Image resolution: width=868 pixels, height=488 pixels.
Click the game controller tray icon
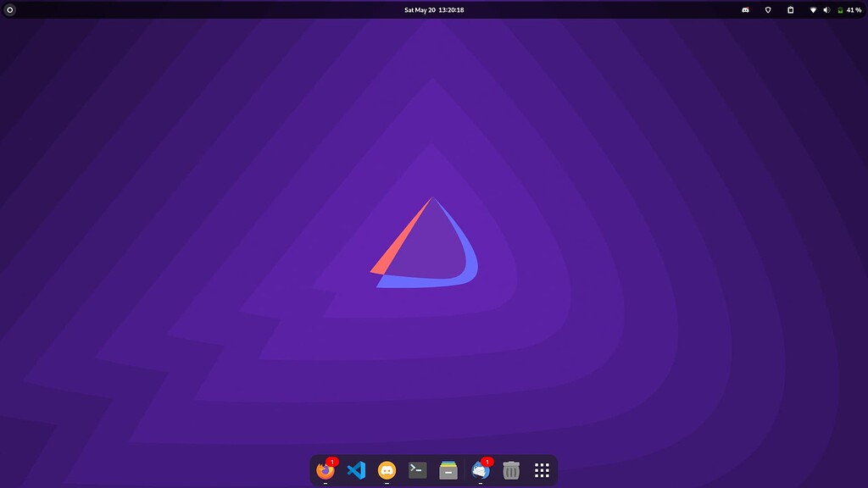pos(745,9)
